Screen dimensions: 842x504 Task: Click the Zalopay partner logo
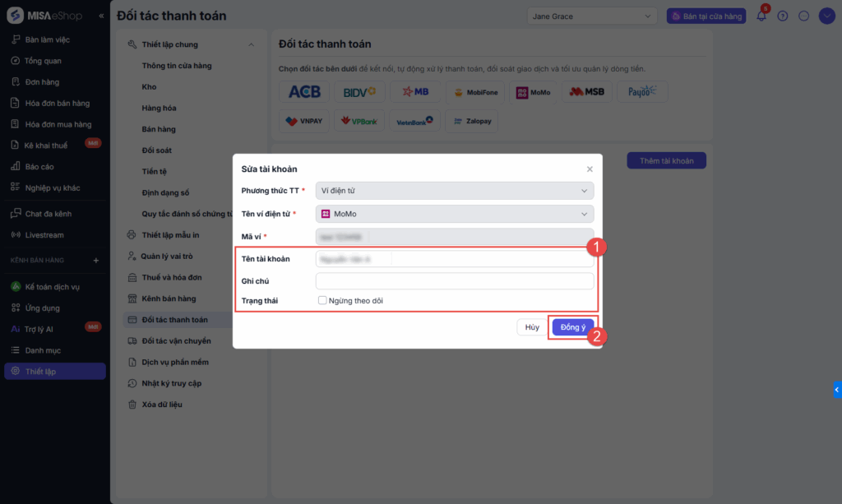(471, 121)
